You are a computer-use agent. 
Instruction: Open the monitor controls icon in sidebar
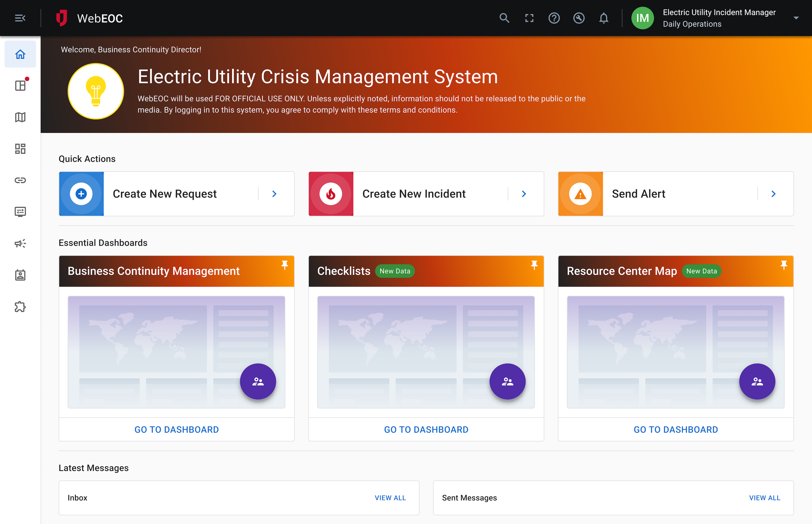[20, 212]
